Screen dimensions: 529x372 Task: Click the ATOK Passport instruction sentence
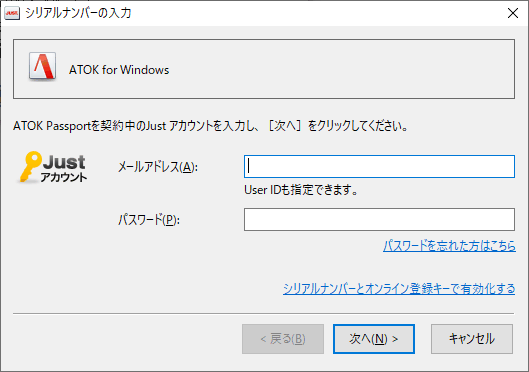(211, 126)
